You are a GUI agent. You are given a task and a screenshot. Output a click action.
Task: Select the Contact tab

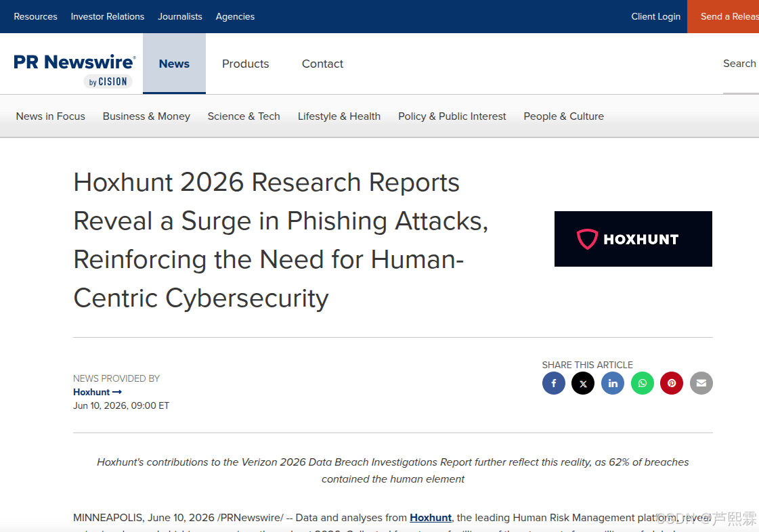(322, 64)
